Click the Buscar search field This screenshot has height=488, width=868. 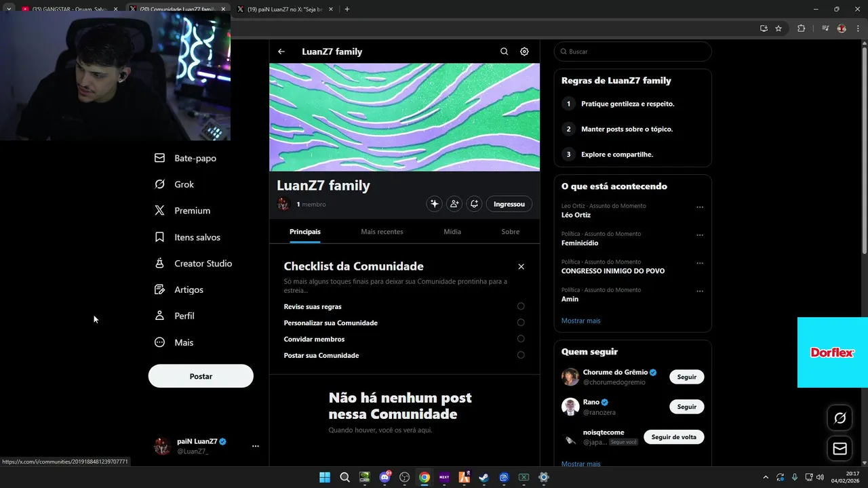[633, 52]
